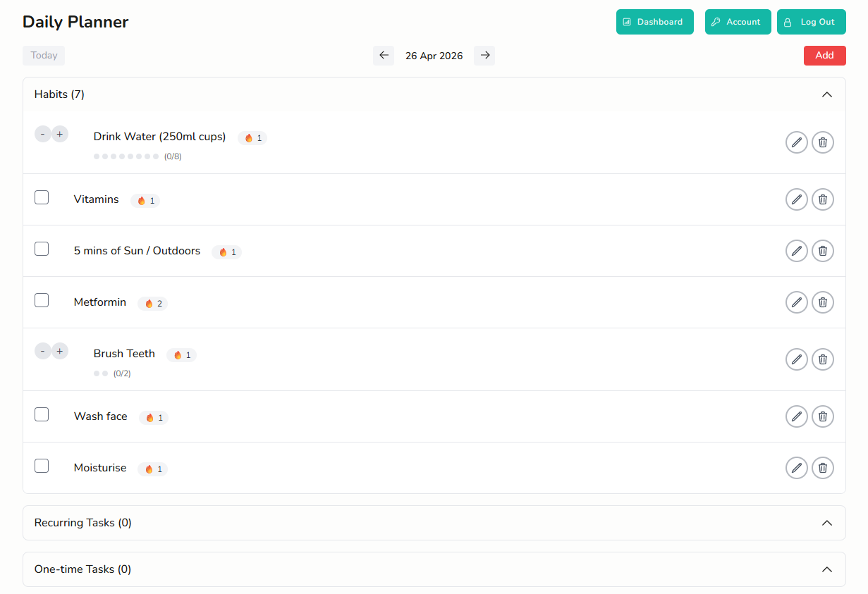
Task: Click the Habits (7) header text
Action: 59,94
